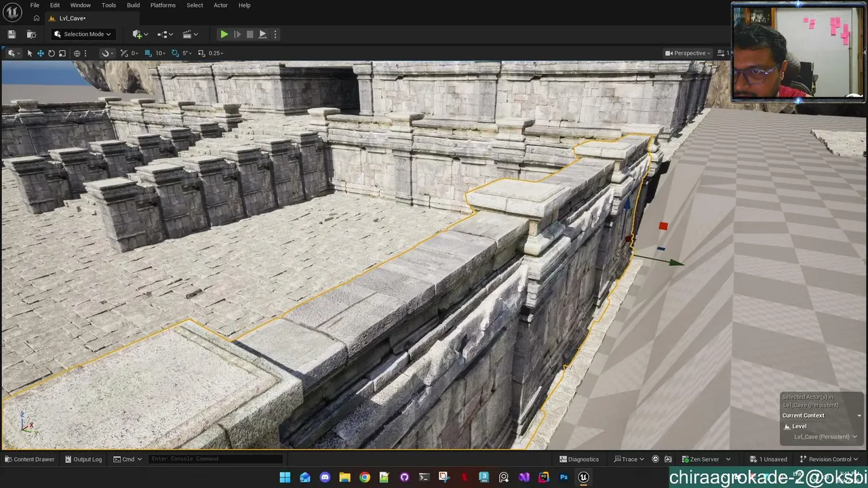Open Google Chrome from the taskbar
This screenshot has height=488, width=868.
tap(365, 477)
